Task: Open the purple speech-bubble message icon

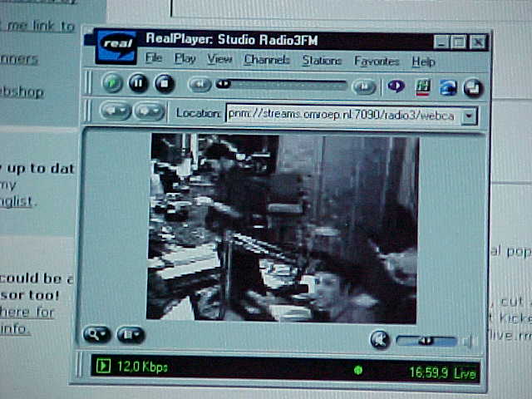Action: 396,86
